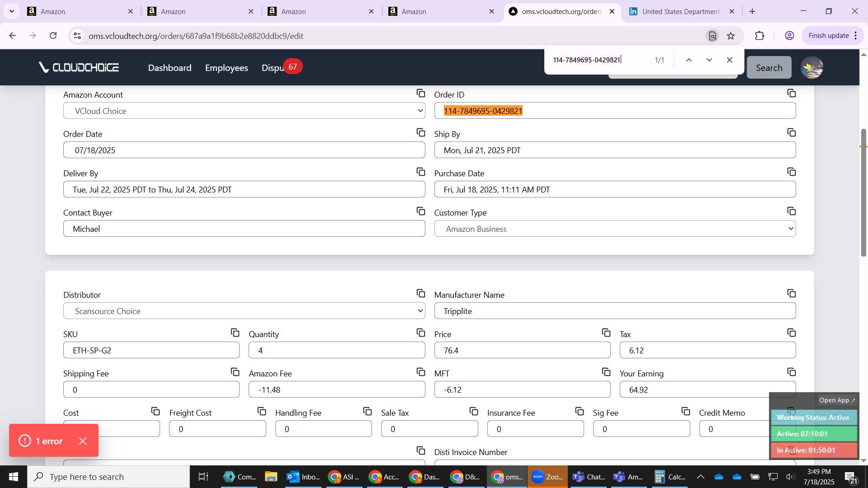Dismiss the 1 error notification
Viewport: 868px width, 488px height.
[83, 441]
